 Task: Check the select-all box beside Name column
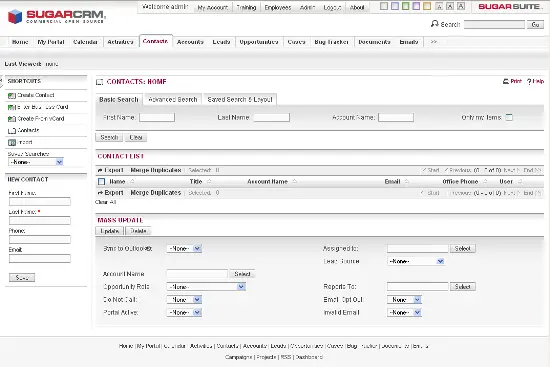click(x=101, y=181)
